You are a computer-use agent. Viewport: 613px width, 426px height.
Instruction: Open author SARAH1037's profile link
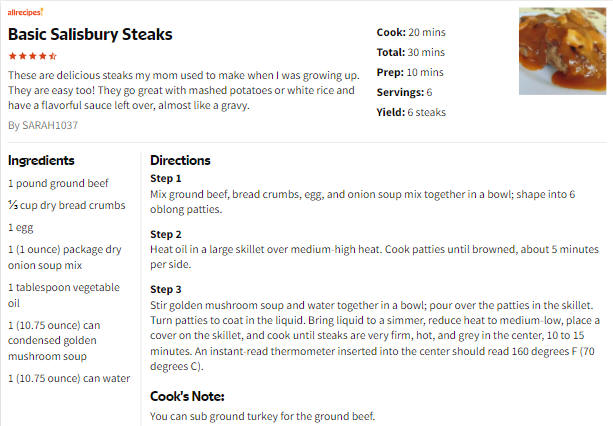(x=50, y=125)
